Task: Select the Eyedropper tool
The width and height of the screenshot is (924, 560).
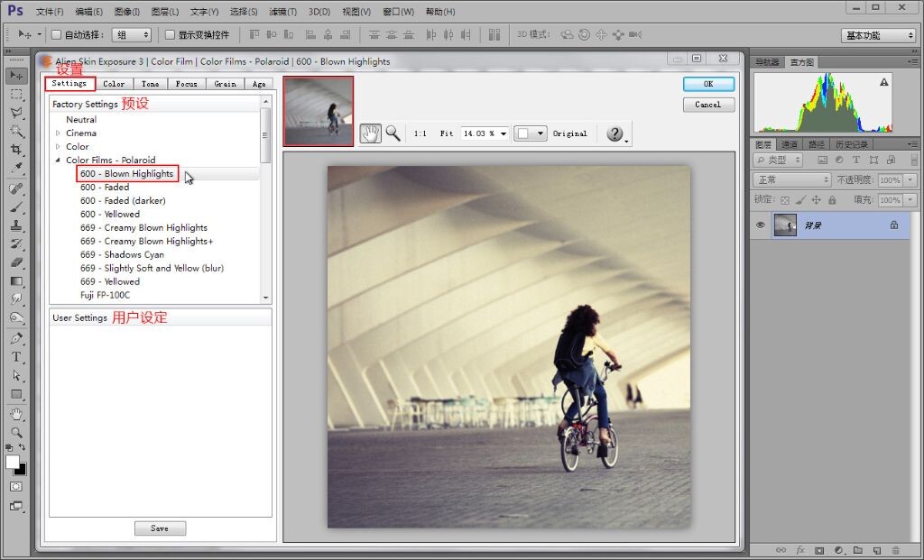Action: point(16,168)
